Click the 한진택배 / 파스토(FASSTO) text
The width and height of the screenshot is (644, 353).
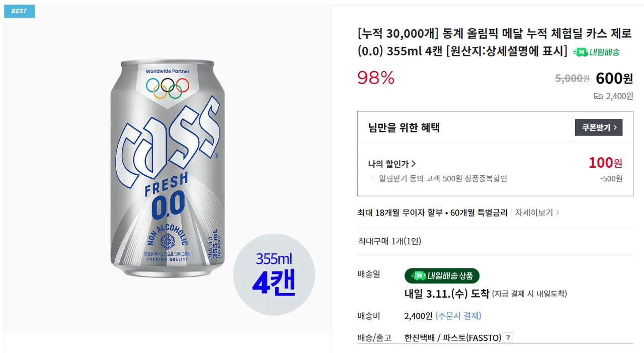[453, 338]
